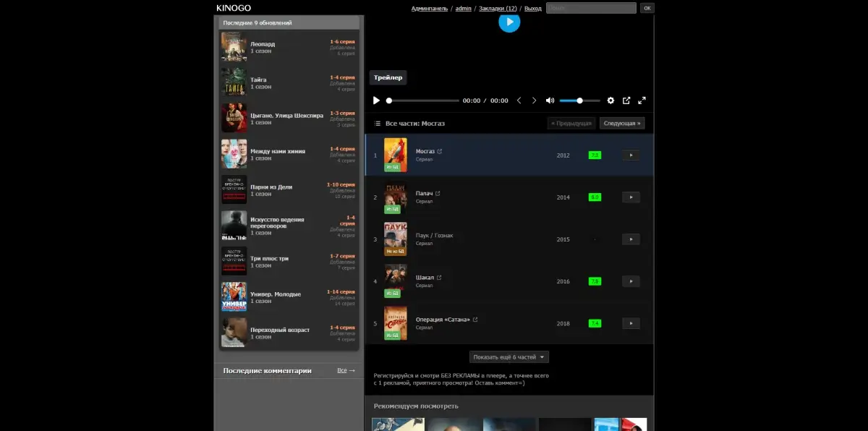Click the Мосгаз poster in the parts list
This screenshot has height=431, width=868.
point(396,155)
